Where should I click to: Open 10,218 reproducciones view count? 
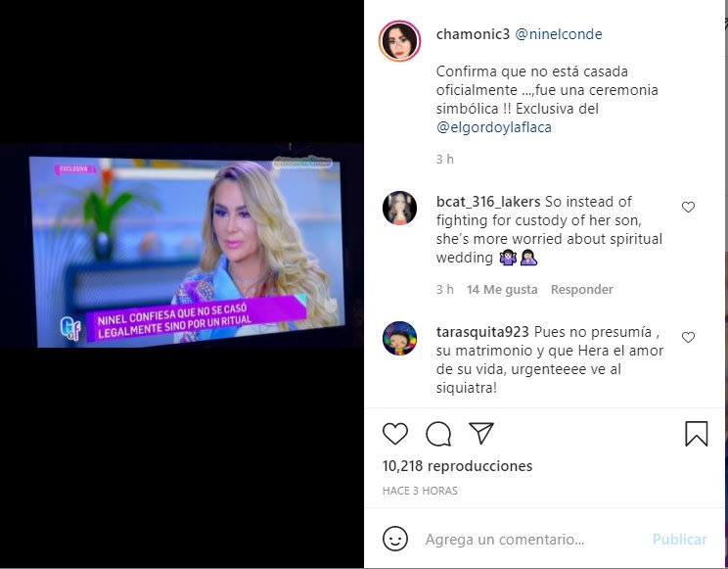pos(457,466)
